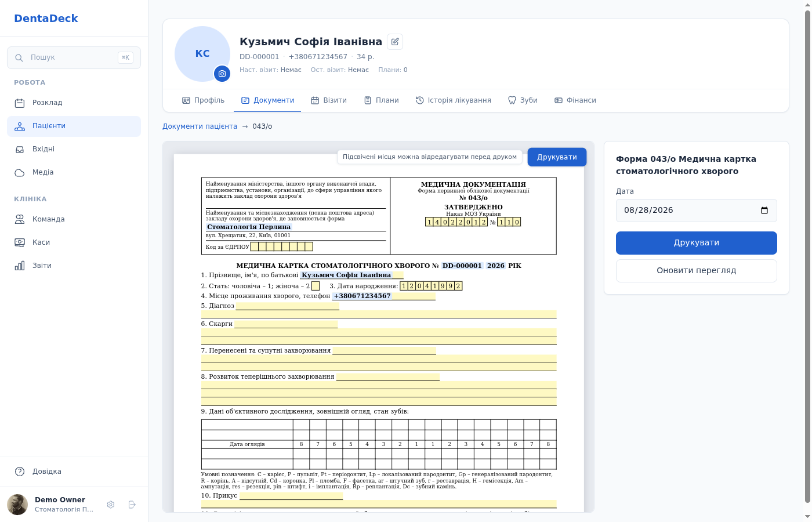Edit the highlighted card number DD-000001
Screen dimensions: 812x522
point(462,266)
